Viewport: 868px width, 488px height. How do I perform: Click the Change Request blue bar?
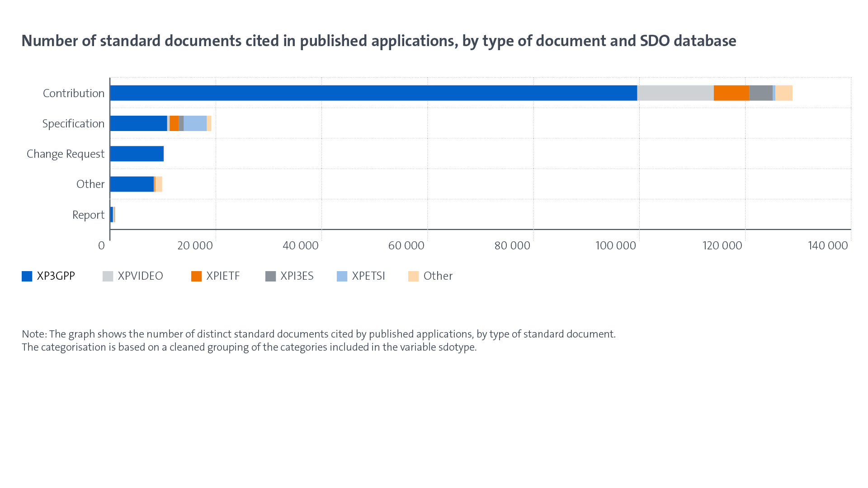click(x=137, y=154)
